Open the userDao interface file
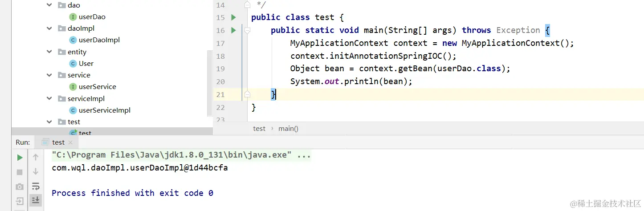The width and height of the screenshot is (644, 211). 92,17
